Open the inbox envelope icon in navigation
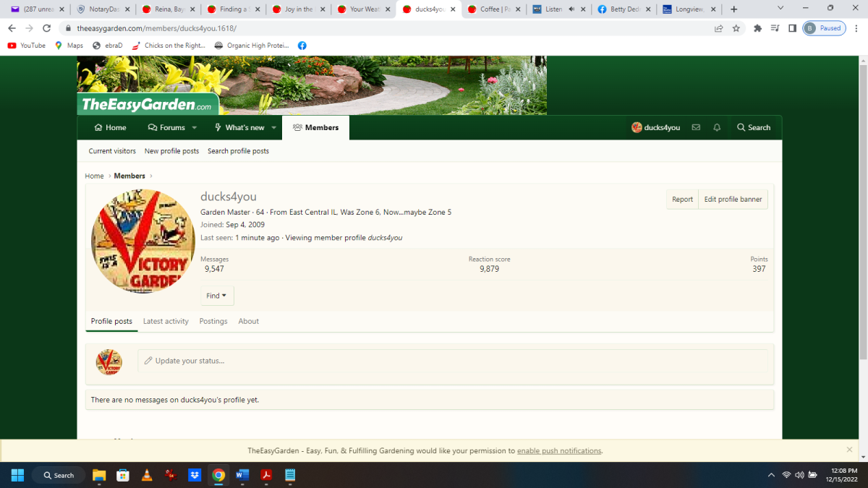Screen dimensions: 868x488 coord(696,127)
